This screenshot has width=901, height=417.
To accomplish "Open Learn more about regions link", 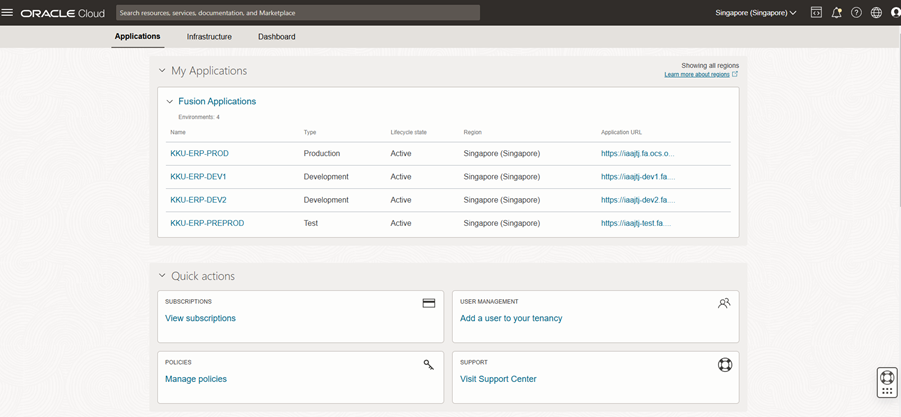I will coord(697,75).
